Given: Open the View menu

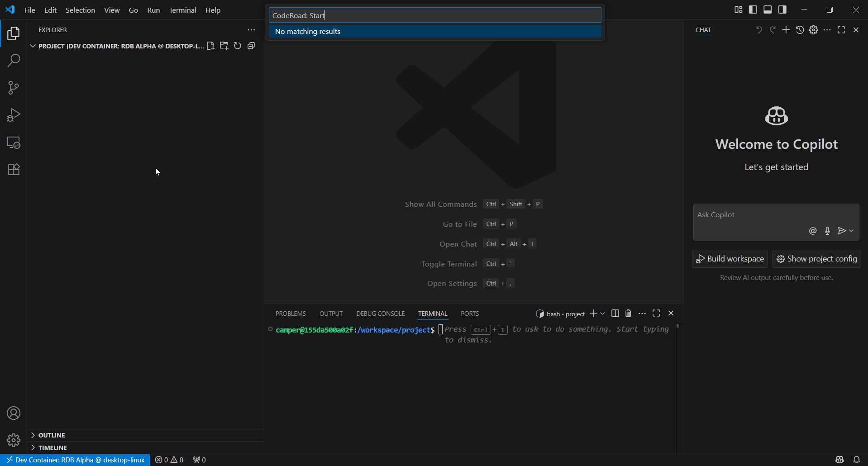Looking at the screenshot, I should 112,10.
